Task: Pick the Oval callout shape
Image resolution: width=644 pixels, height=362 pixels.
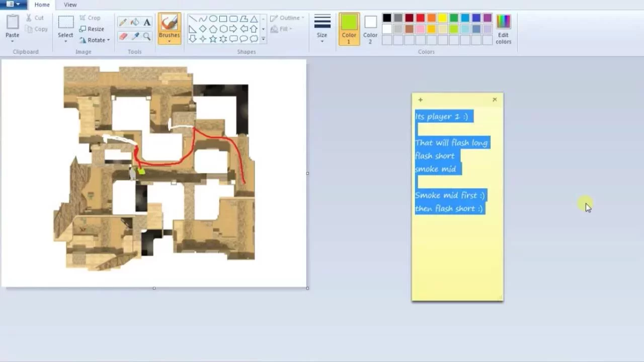Action: pyautogui.click(x=244, y=39)
